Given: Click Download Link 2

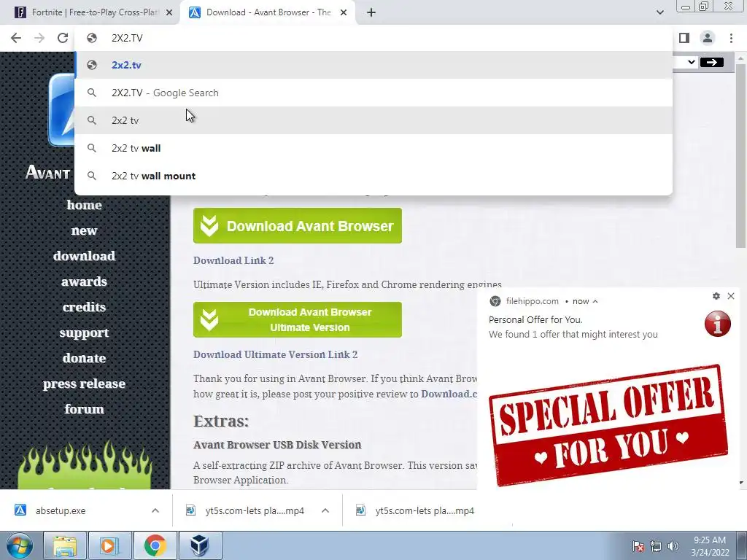Looking at the screenshot, I should (233, 260).
